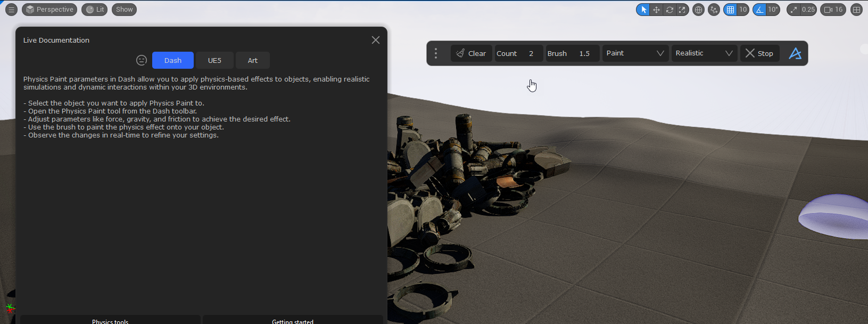Open the viewport options hamburger menu

(11, 10)
